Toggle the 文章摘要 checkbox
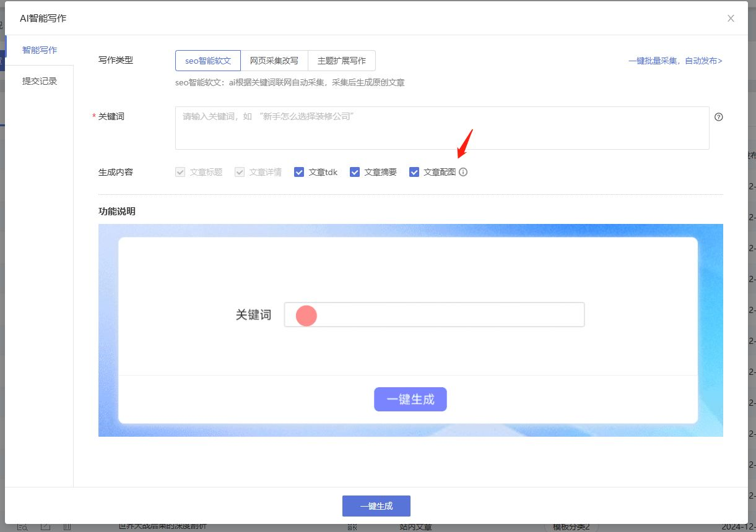The image size is (756, 532). tap(355, 172)
